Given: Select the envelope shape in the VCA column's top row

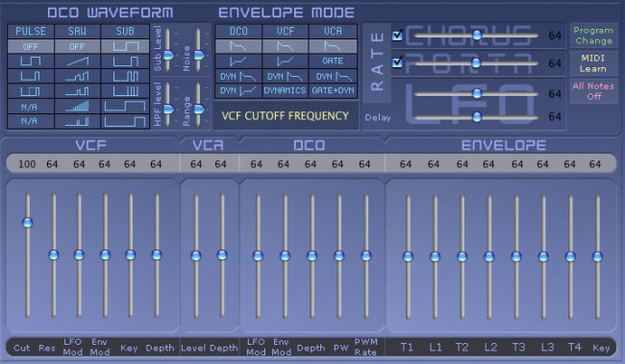Looking at the screenshot, I should (x=333, y=46).
